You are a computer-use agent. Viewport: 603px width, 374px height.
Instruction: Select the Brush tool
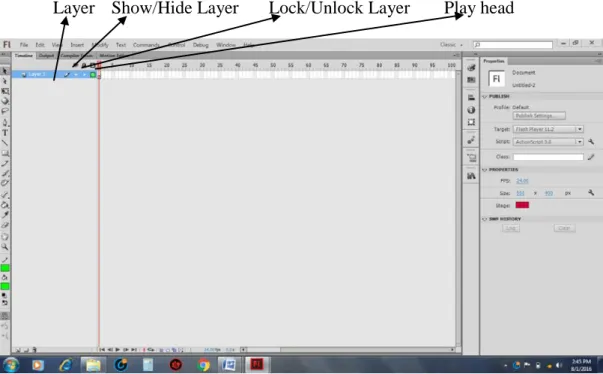click(5, 173)
